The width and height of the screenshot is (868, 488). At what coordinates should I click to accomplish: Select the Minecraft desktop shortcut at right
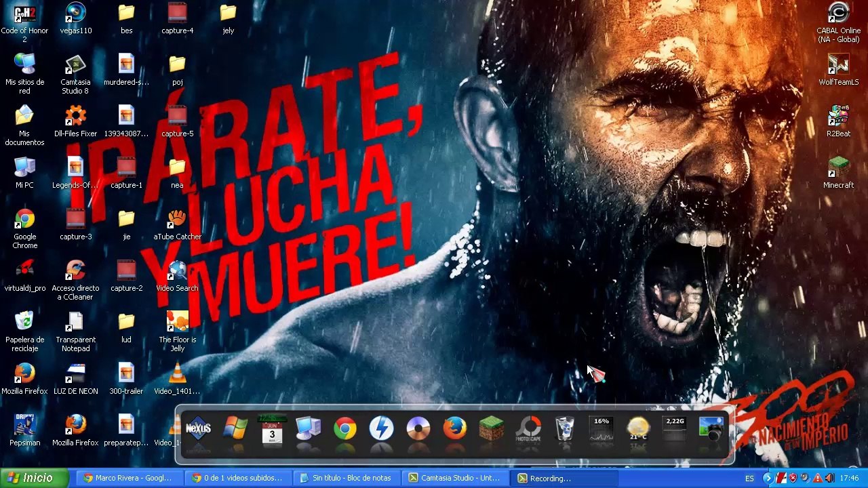pos(838,173)
